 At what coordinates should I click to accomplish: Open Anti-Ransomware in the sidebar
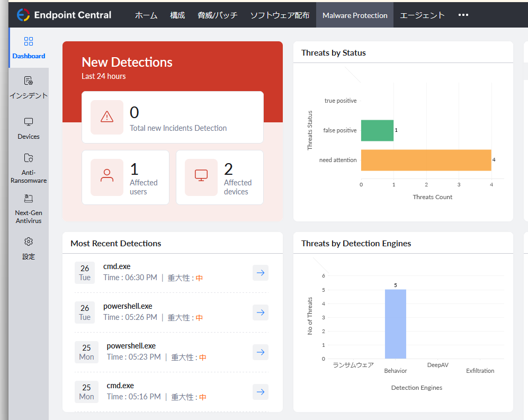(29, 158)
